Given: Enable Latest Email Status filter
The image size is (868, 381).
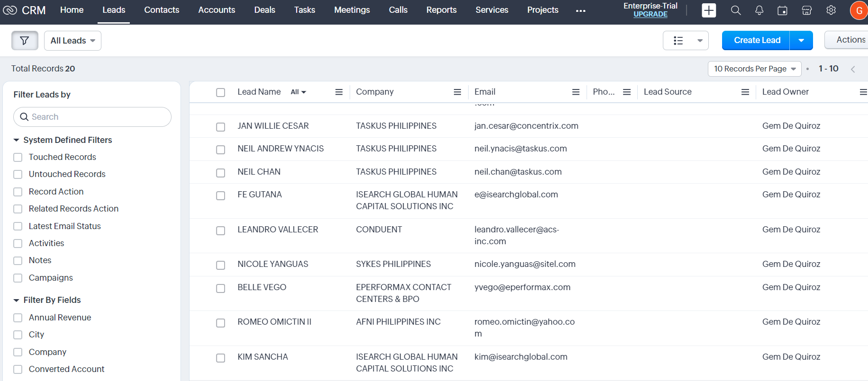Looking at the screenshot, I should [18, 226].
